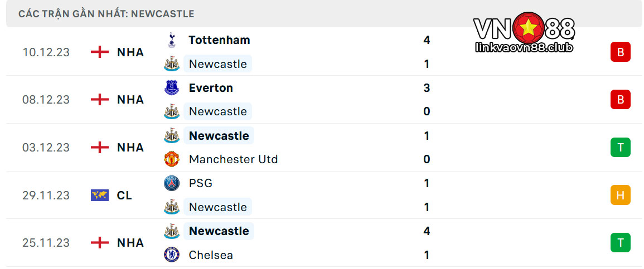Open the Manchester Utd team link
644x269 pixels.
[233, 159]
